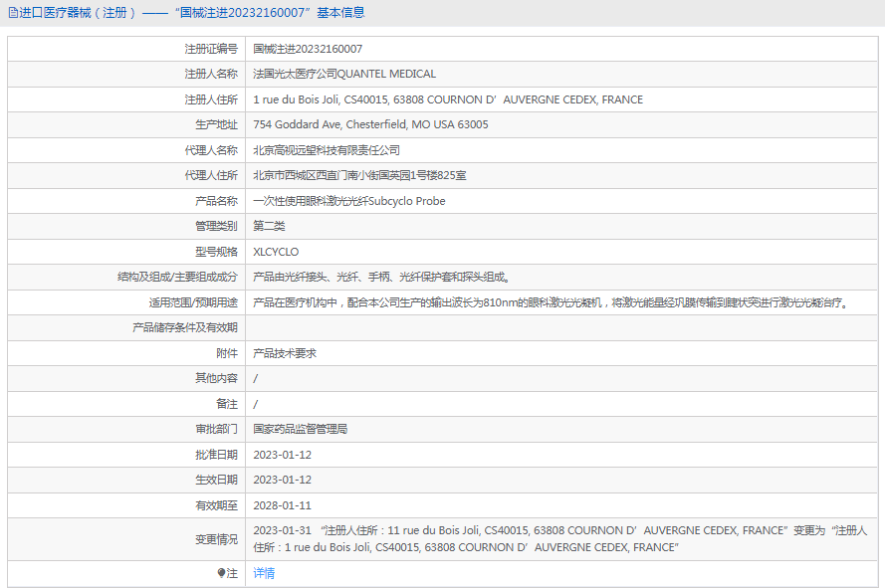Click the 注册人住所 label
The image size is (885, 588).
tap(211, 99)
